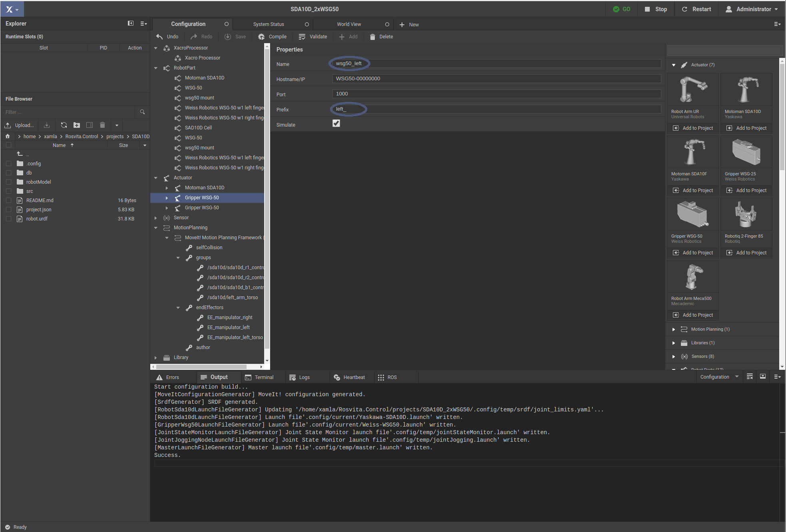Open the bottom panel options menu icon
Image resolution: width=786 pixels, height=532 pixels.
777,377
